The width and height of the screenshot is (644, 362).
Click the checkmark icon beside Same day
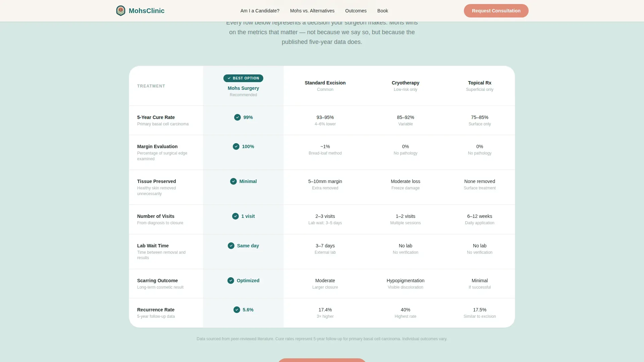[231, 246]
